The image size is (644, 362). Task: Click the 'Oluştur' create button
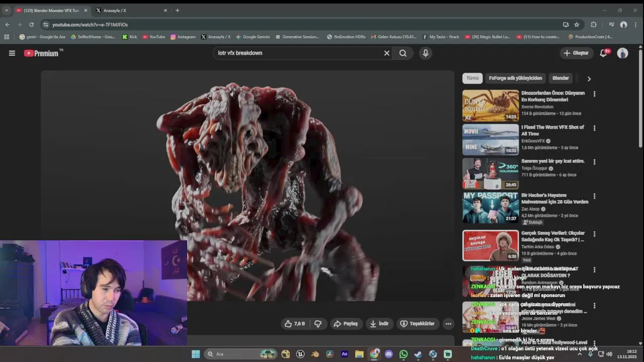click(x=576, y=53)
